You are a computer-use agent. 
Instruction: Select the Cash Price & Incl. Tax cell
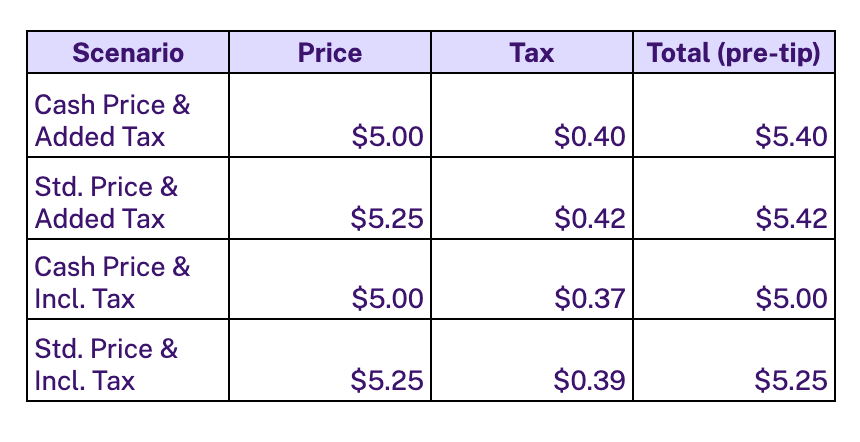tap(128, 279)
